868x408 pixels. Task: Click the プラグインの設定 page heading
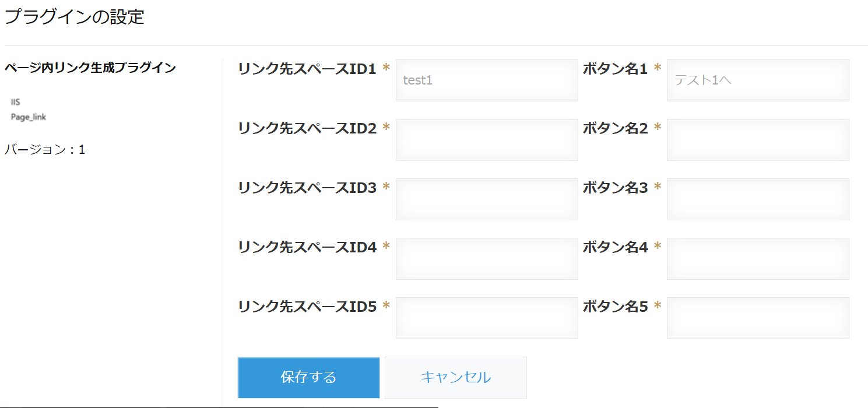[x=74, y=17]
